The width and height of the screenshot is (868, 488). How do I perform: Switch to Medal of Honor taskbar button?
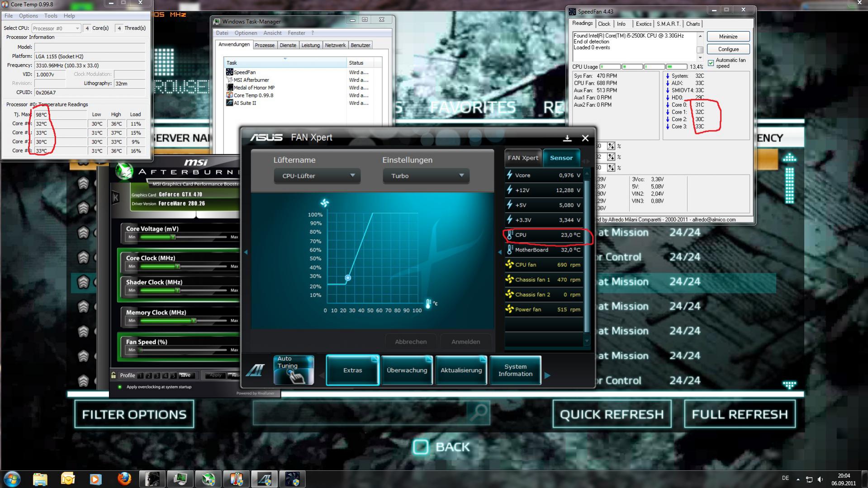tap(152, 479)
